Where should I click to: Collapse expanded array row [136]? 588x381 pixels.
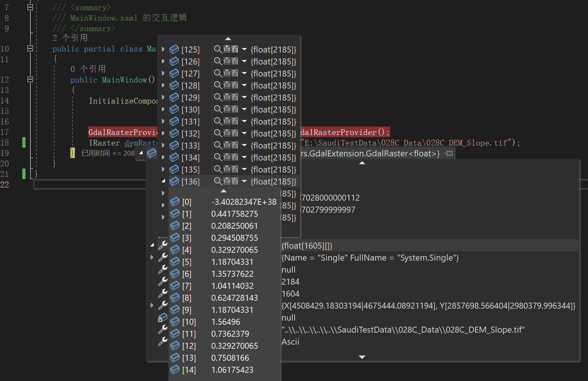coord(164,181)
